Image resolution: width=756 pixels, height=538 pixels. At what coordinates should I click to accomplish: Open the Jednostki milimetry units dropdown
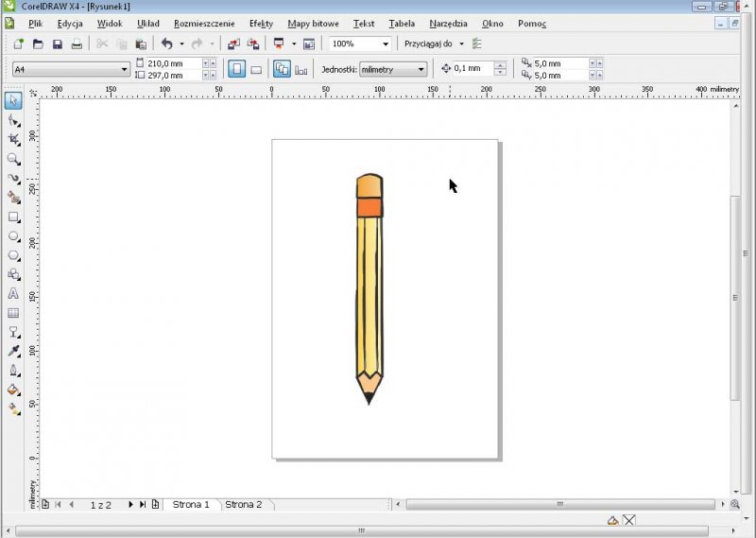(421, 69)
